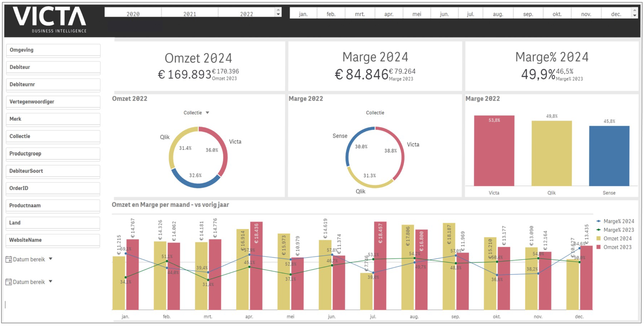The image size is (644, 326).
Task: Expand the Collectie dimension dropdown in Omzet 2022
Action: [x=208, y=113]
